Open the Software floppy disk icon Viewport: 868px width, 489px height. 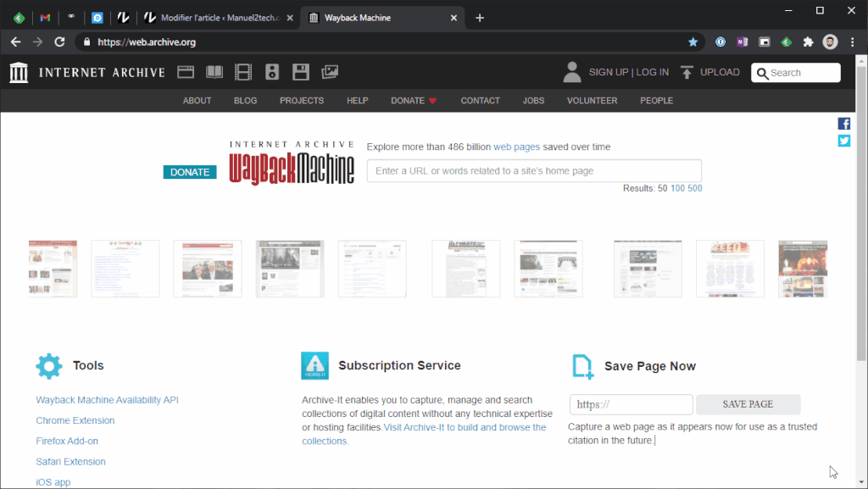click(301, 72)
